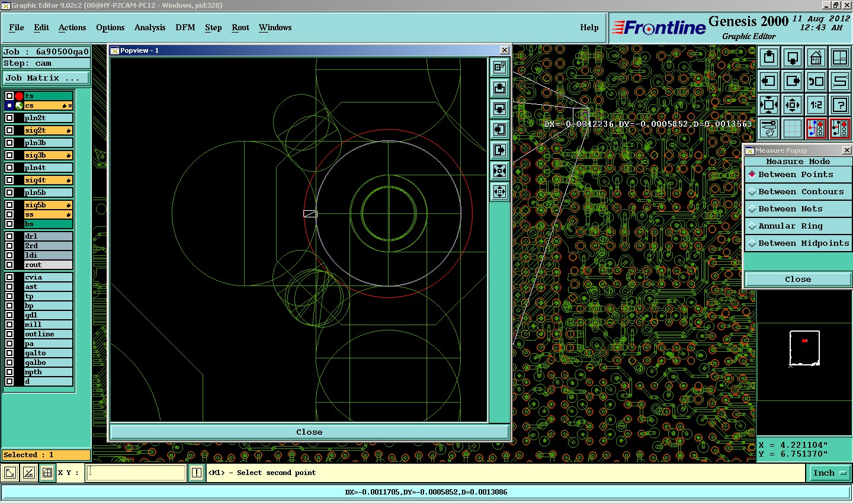Viewport: 853px width, 504px height.
Task: Click the question mark window icon
Action: [840, 105]
